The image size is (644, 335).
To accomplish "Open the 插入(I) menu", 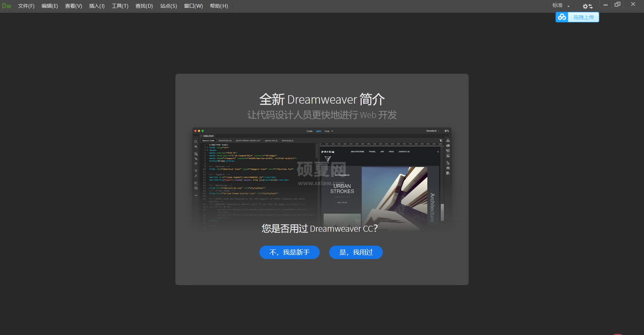I will coord(97,6).
